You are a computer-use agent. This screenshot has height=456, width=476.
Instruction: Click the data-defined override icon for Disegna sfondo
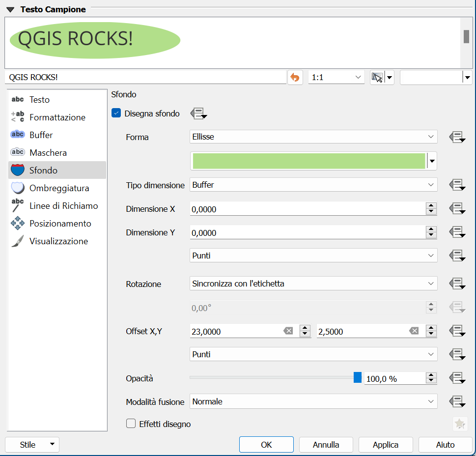click(198, 114)
